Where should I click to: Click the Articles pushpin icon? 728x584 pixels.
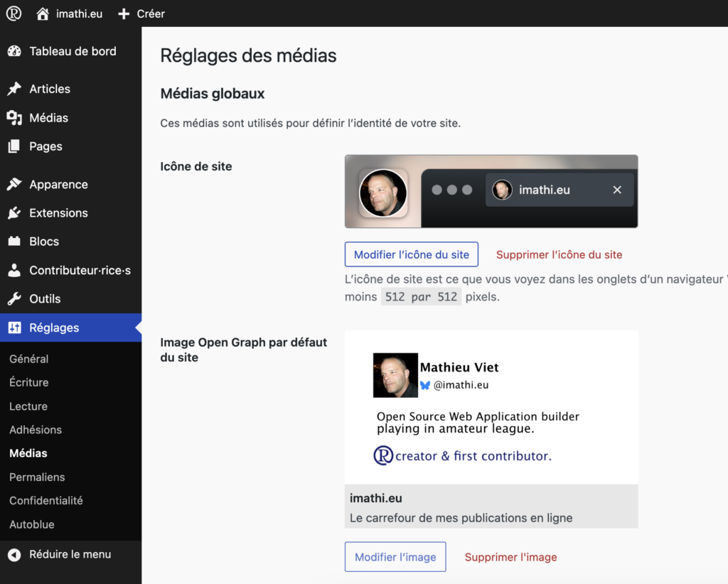tap(14, 89)
